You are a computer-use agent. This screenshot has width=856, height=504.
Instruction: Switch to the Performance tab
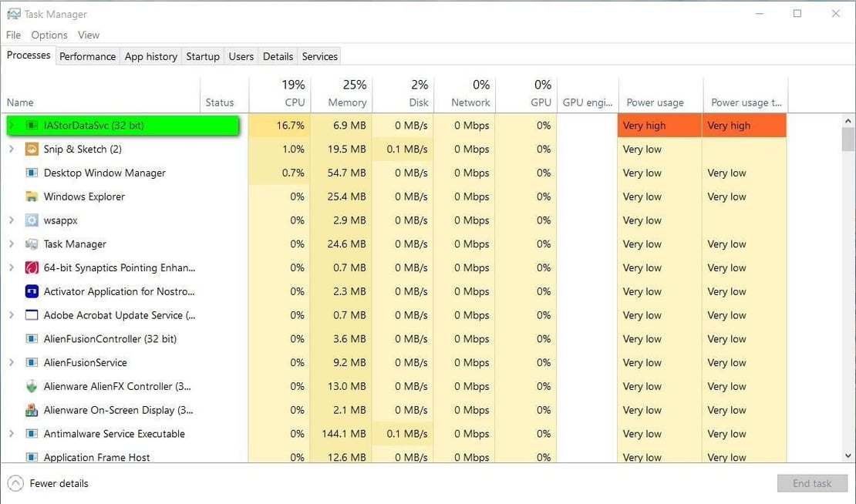point(87,55)
